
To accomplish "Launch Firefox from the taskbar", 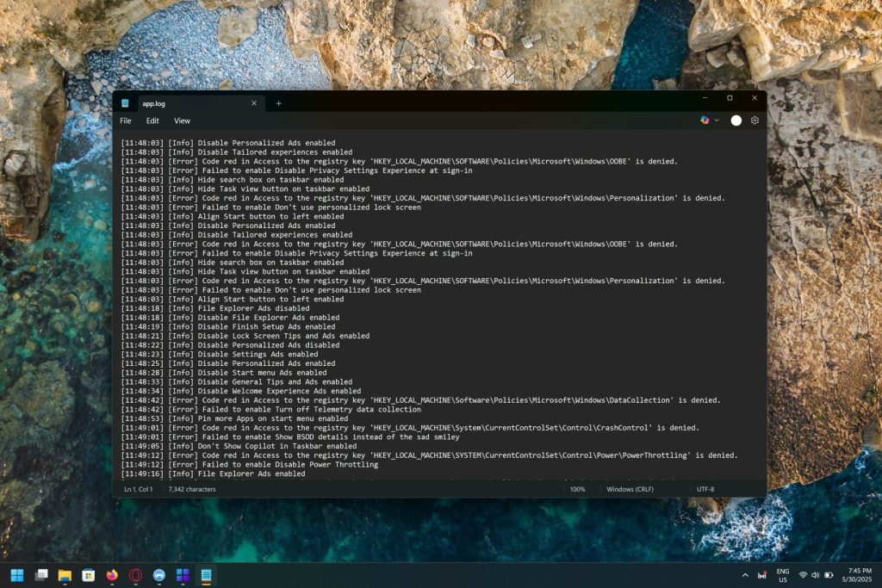I will [112, 574].
